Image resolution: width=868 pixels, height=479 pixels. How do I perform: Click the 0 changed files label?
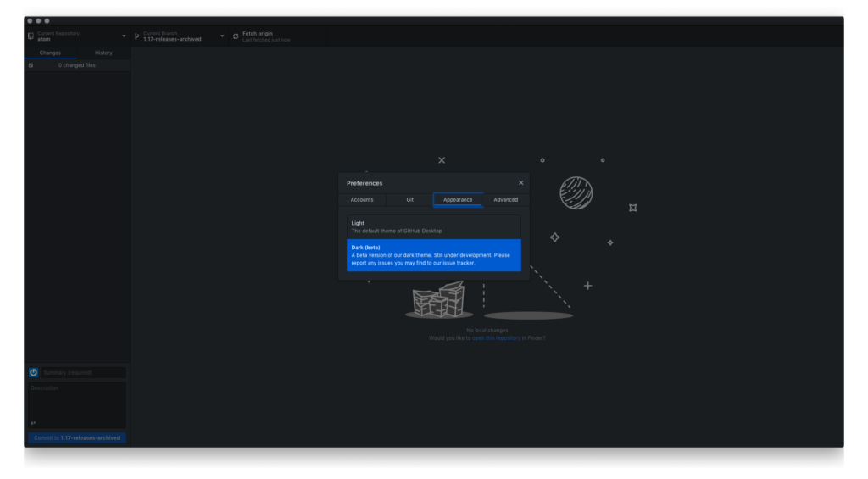click(x=77, y=65)
